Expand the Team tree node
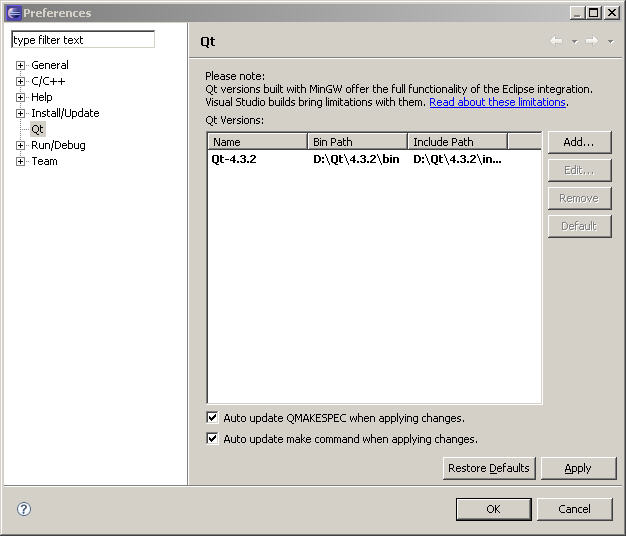This screenshot has height=536, width=626. [x=20, y=161]
